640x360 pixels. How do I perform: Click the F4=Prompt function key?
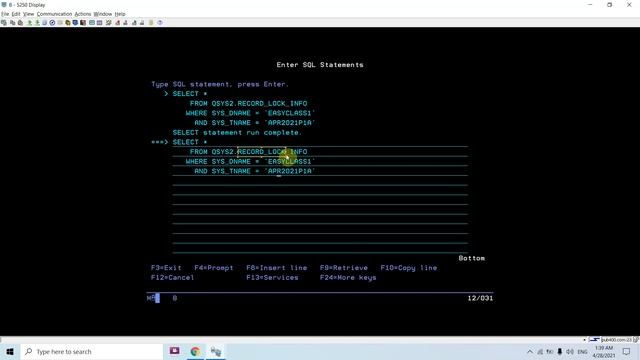pyautogui.click(x=214, y=268)
